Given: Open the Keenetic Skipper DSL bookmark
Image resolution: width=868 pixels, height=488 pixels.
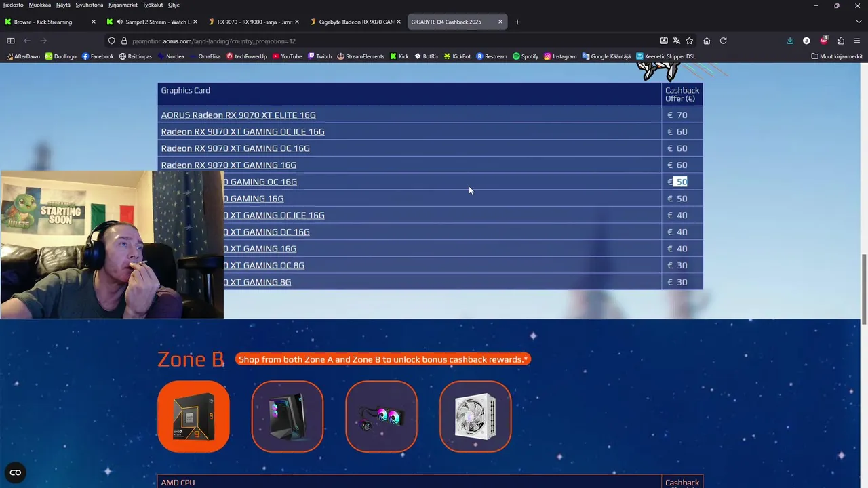Looking at the screenshot, I should (x=666, y=56).
